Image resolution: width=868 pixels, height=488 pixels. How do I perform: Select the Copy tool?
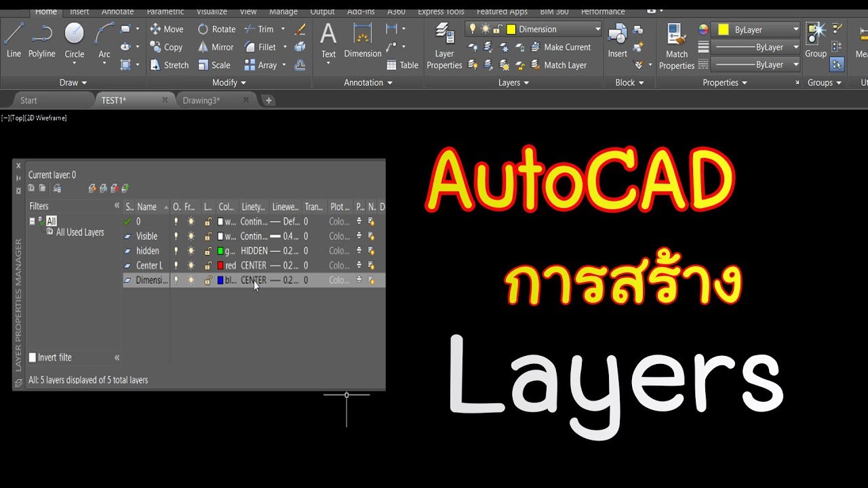point(166,47)
